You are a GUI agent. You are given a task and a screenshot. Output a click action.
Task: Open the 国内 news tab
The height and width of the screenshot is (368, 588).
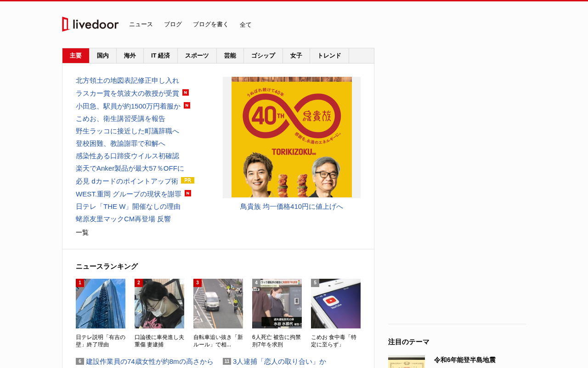click(103, 56)
